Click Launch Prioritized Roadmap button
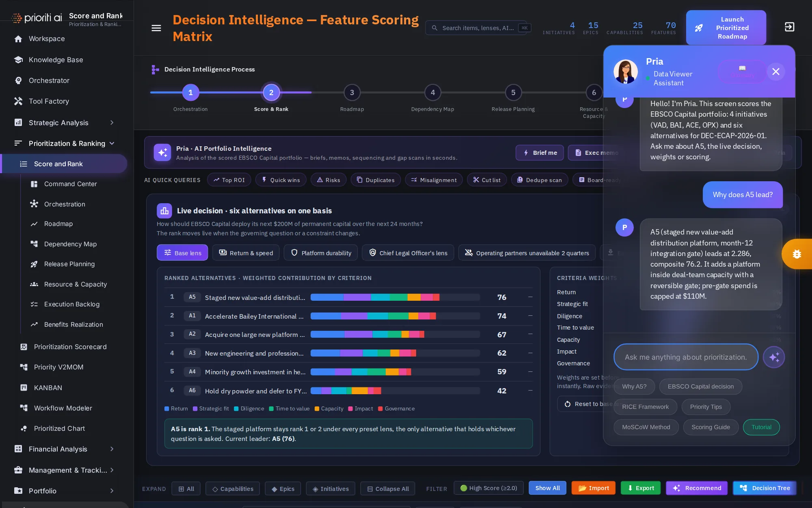Screen dimensions: 812x508 point(726,28)
